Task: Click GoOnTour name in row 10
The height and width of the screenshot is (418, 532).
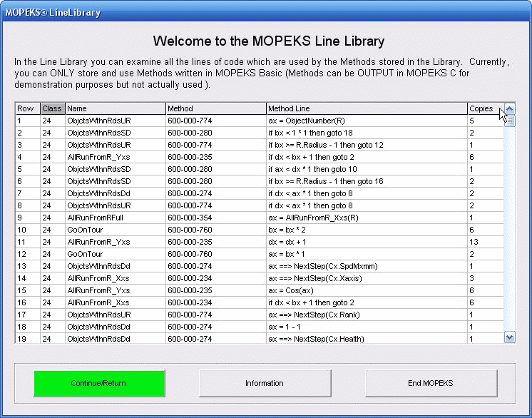Action: click(x=116, y=230)
